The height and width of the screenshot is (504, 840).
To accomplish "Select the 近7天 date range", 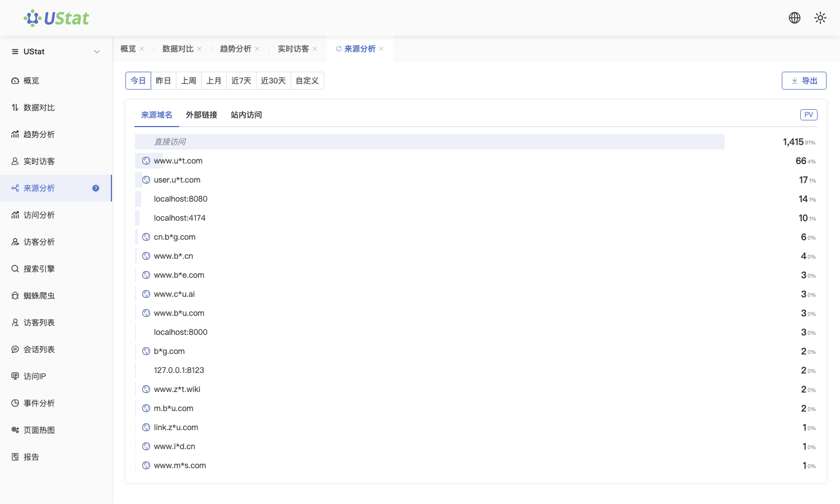I will pyautogui.click(x=241, y=81).
